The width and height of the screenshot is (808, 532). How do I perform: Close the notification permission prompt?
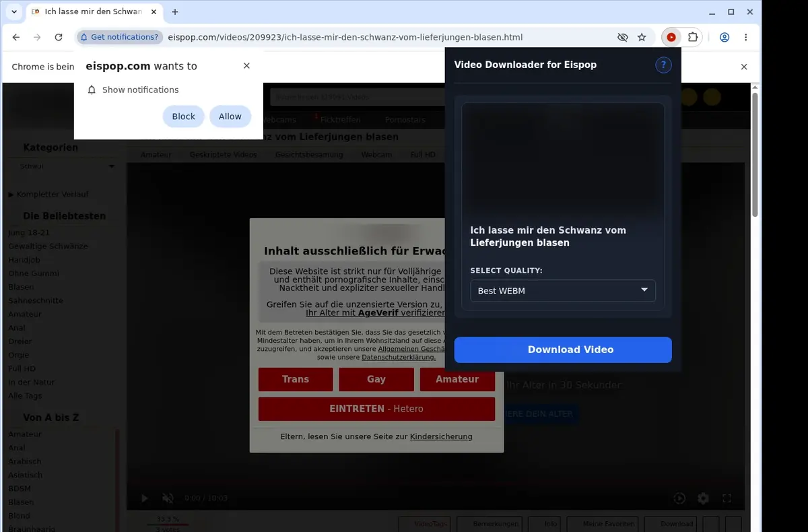click(x=246, y=65)
